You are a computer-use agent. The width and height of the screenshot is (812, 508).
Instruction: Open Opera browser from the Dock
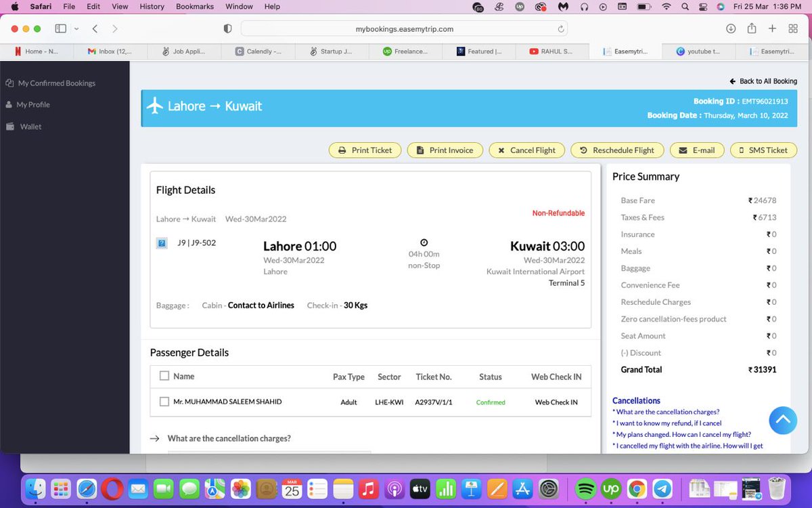coord(112,488)
